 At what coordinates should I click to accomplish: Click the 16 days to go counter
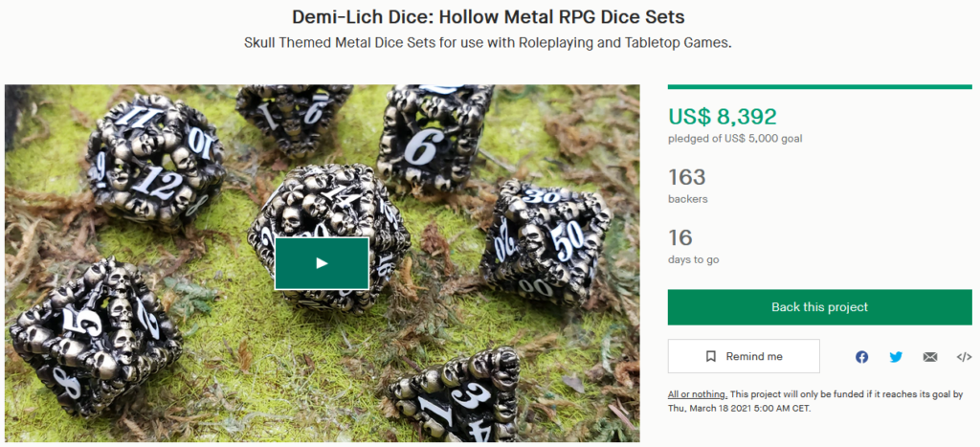click(x=680, y=237)
